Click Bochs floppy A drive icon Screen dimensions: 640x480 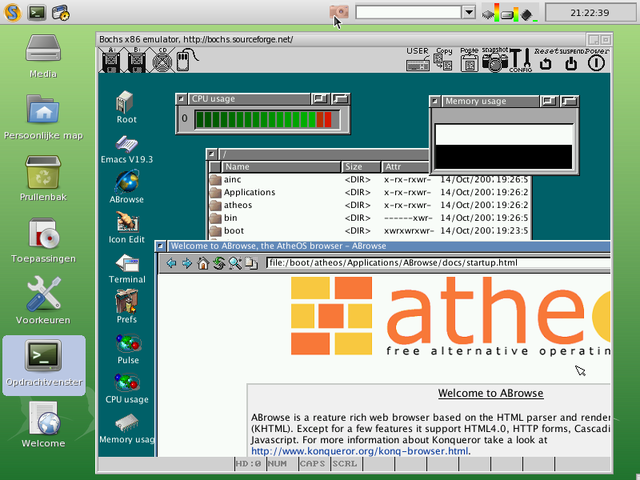coord(111,60)
